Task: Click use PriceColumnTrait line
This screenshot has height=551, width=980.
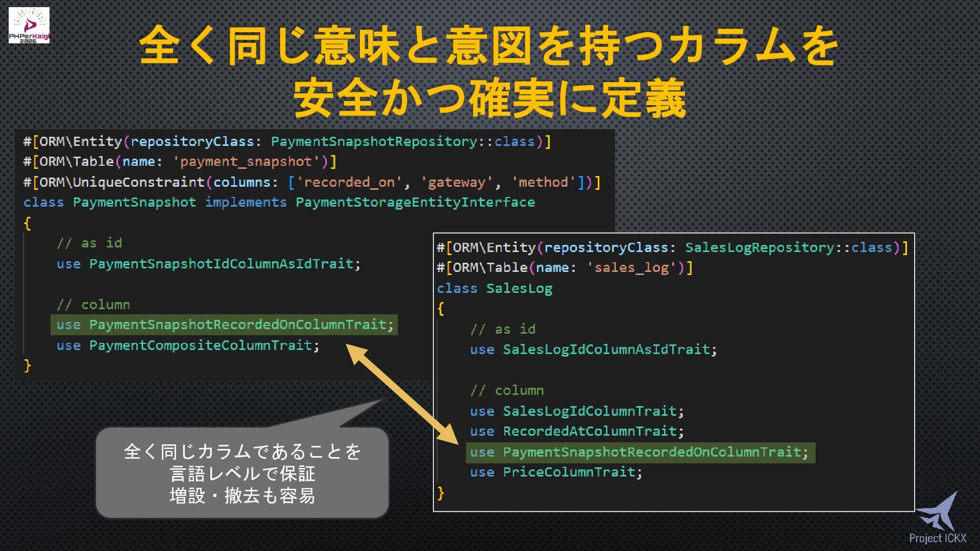Action: [556, 472]
